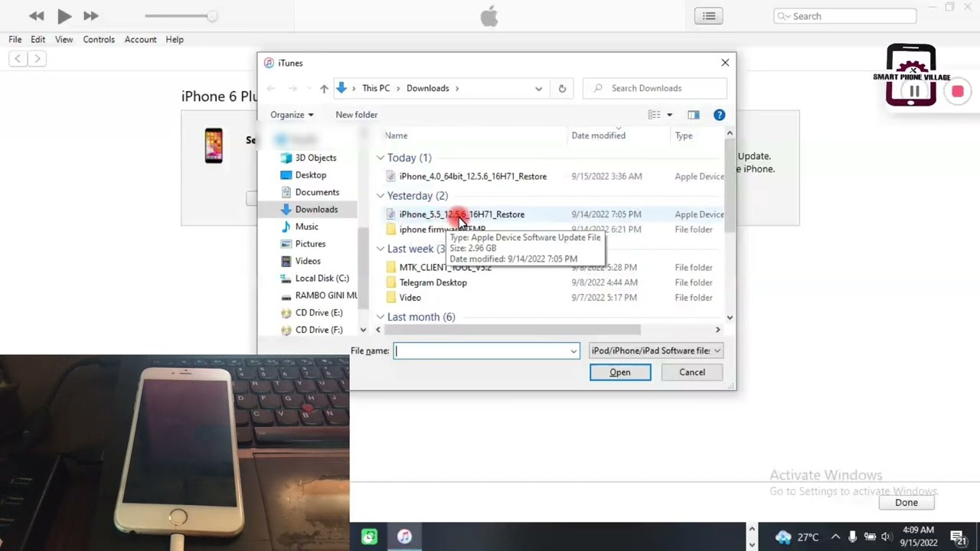Click the iTunes previous track (rewind) button
The width and height of the screenshot is (980, 551).
[36, 16]
